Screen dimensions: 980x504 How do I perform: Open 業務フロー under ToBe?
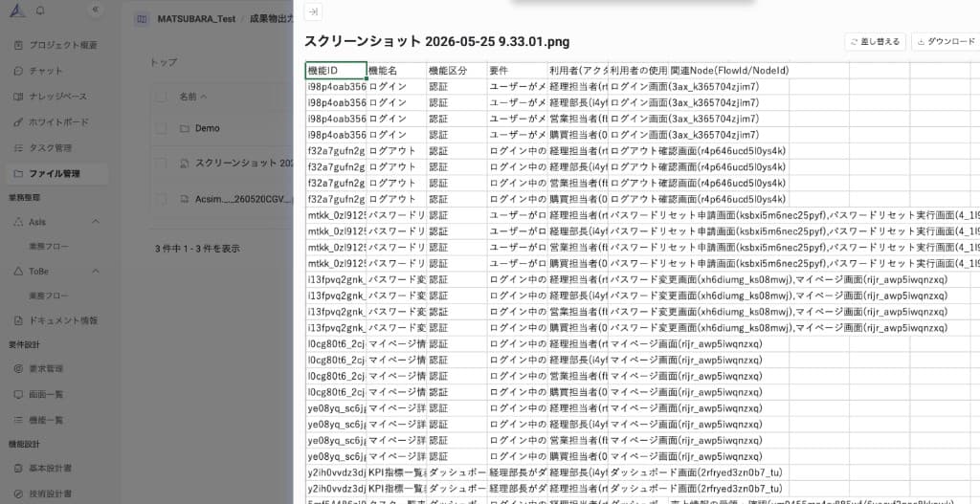click(49, 296)
